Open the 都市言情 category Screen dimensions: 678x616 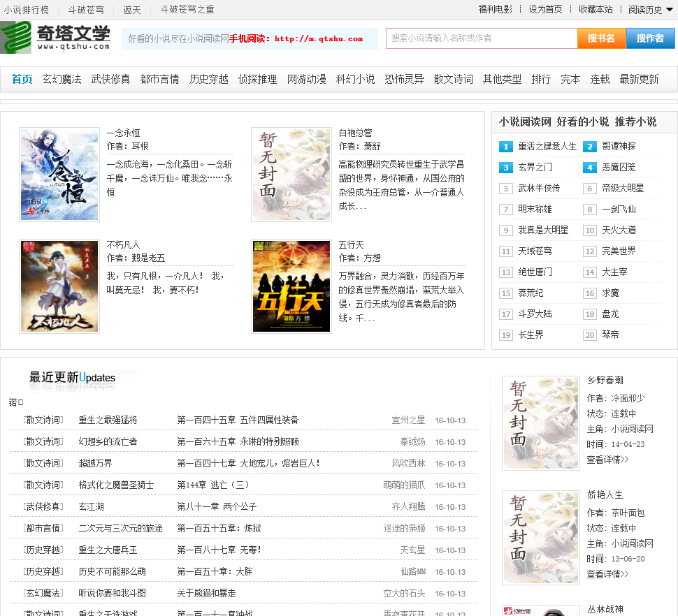pyautogui.click(x=159, y=79)
